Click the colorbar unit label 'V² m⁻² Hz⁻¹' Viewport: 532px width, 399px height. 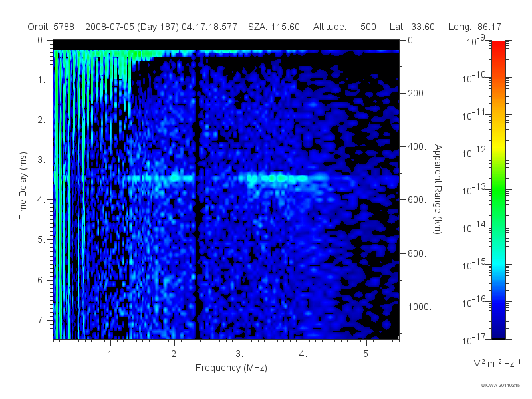tap(497, 363)
